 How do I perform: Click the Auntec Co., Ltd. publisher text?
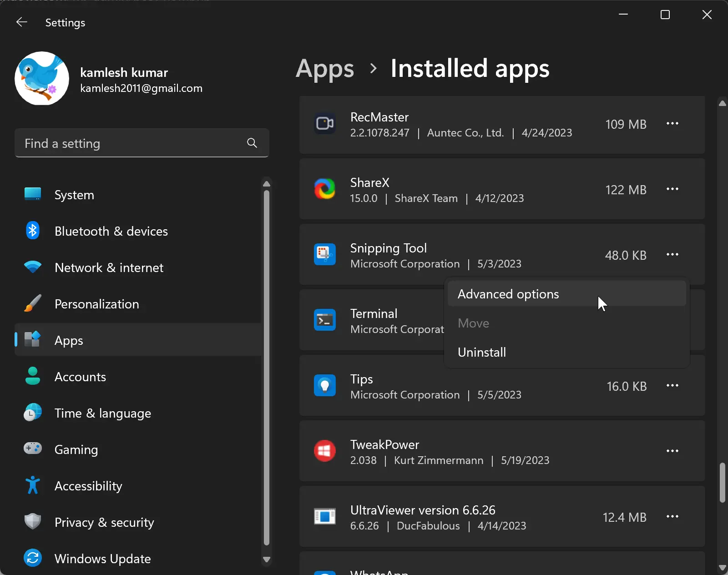tap(465, 133)
